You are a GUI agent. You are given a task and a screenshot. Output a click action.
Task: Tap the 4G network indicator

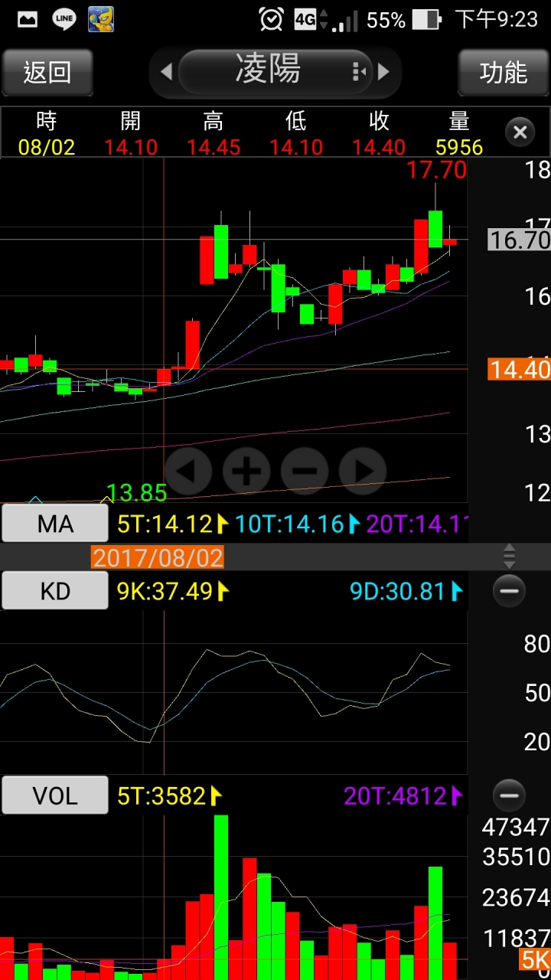(x=305, y=20)
